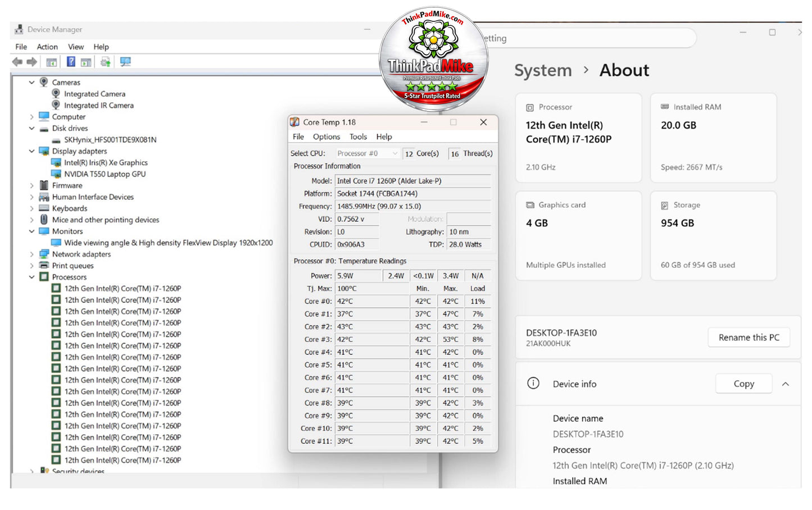
Task: Click the Device info circled-i icon
Action: pyautogui.click(x=533, y=383)
